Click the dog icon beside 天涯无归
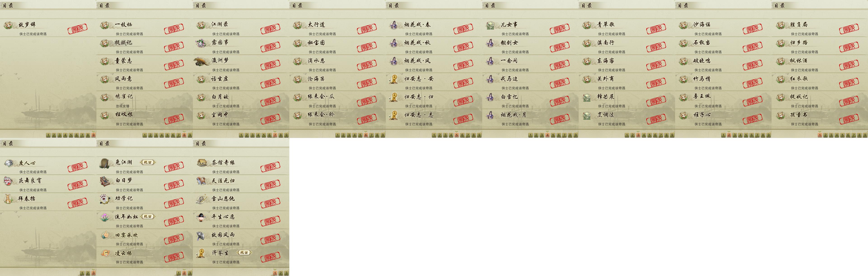 coord(201,181)
